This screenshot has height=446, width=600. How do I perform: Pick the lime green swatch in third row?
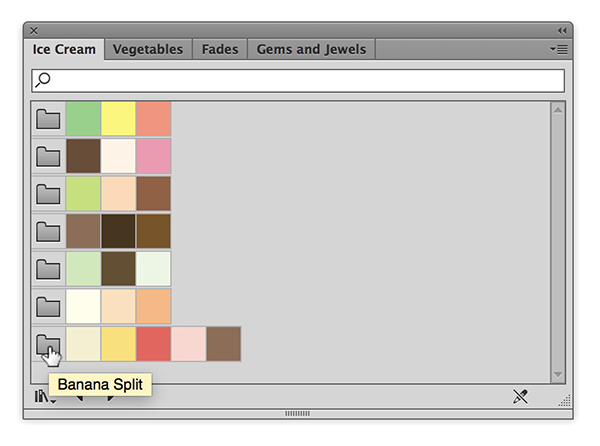(x=83, y=194)
